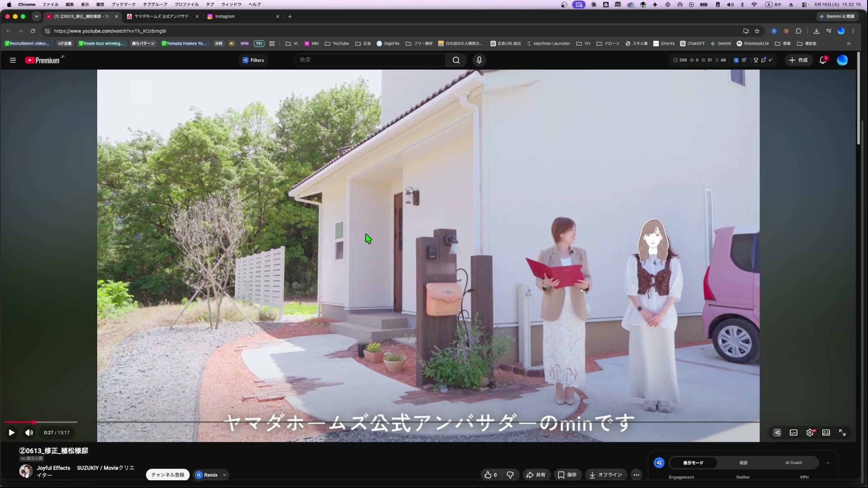Open the Chrome downloads icon
Viewport: 868px width, 488px height.
[x=816, y=31]
